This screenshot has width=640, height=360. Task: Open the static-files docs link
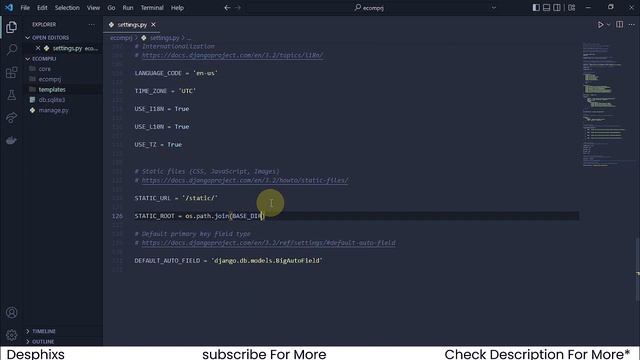245,180
